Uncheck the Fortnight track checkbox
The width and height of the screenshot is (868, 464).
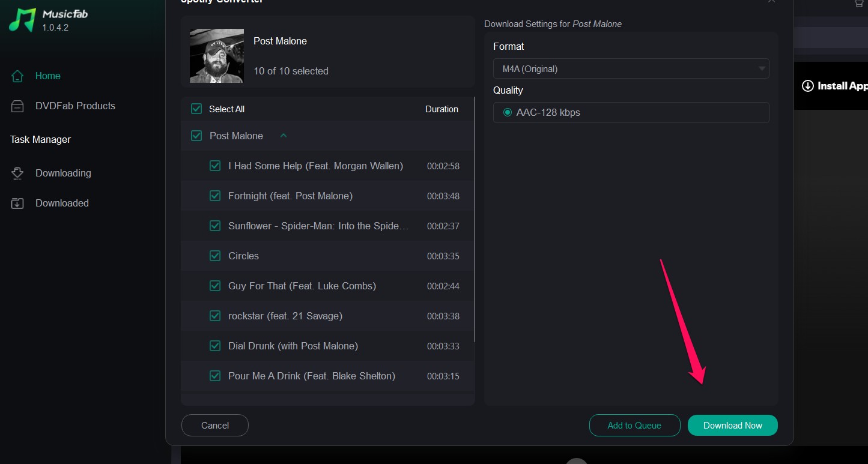pos(215,196)
